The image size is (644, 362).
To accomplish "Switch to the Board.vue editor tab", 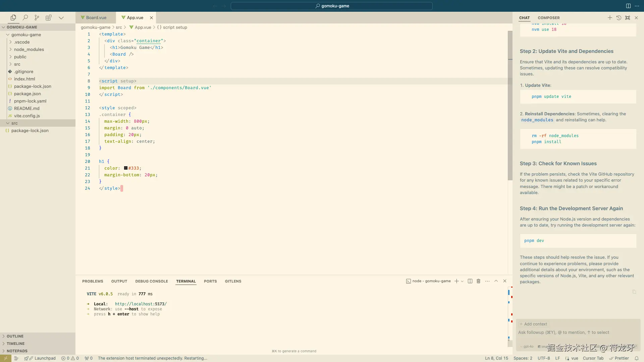I will pos(96,18).
